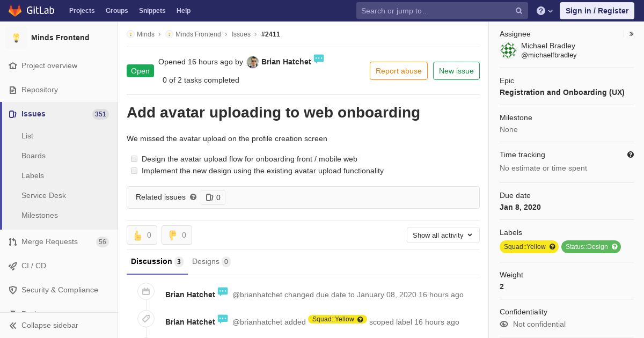
Task: Click the Minds Frontend project title
Action: (60, 38)
